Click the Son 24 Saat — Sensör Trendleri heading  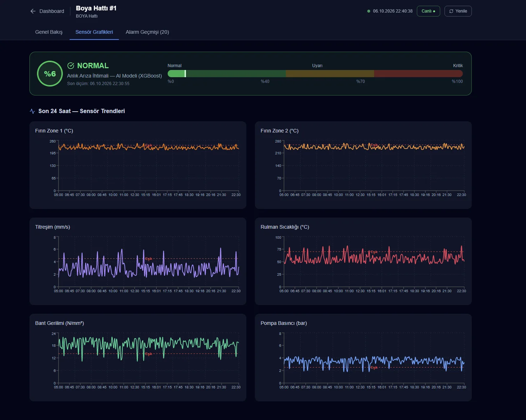[x=82, y=111]
